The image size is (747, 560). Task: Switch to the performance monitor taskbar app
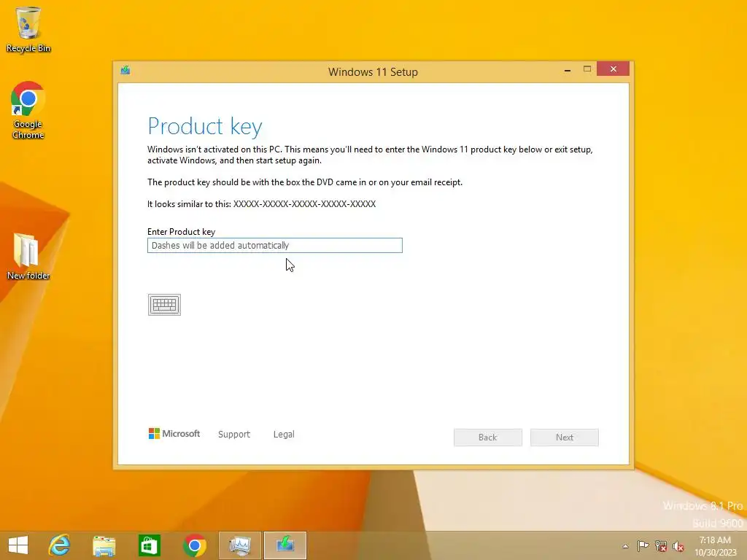239,545
